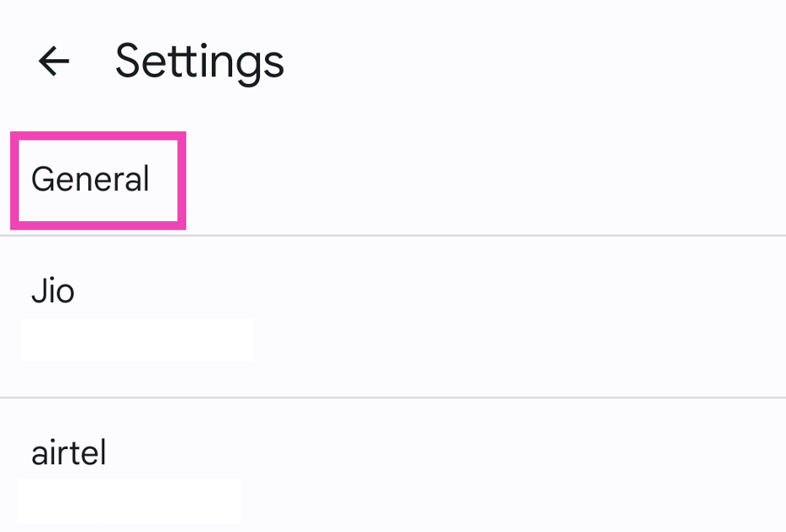Click the Settings page title
The height and width of the screenshot is (532, 786).
click(x=199, y=61)
